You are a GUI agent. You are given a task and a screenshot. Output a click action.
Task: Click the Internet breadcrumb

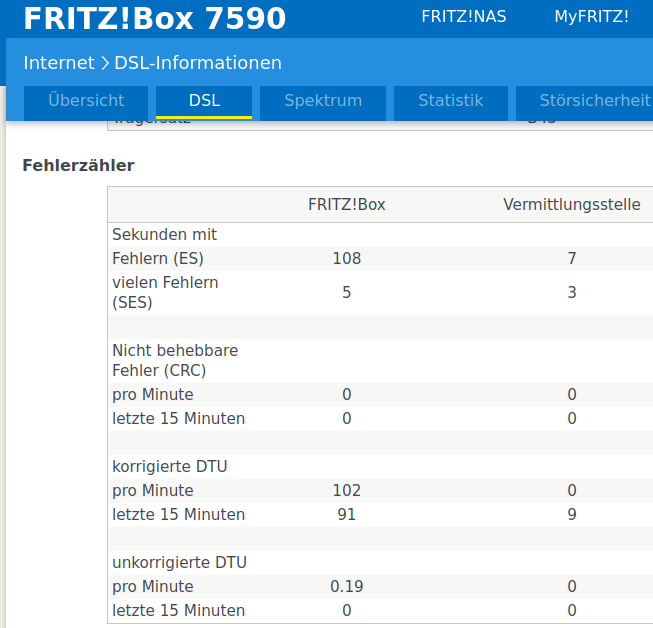(x=59, y=63)
